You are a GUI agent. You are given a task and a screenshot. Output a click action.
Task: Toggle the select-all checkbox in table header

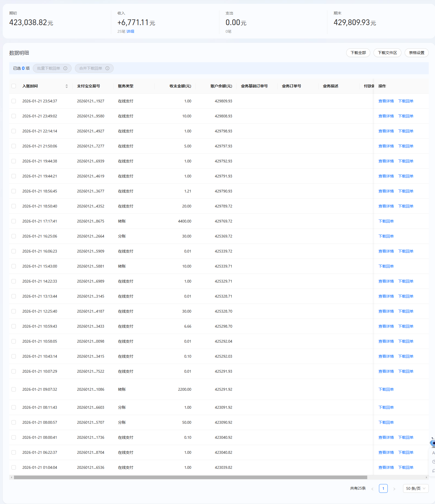14,86
